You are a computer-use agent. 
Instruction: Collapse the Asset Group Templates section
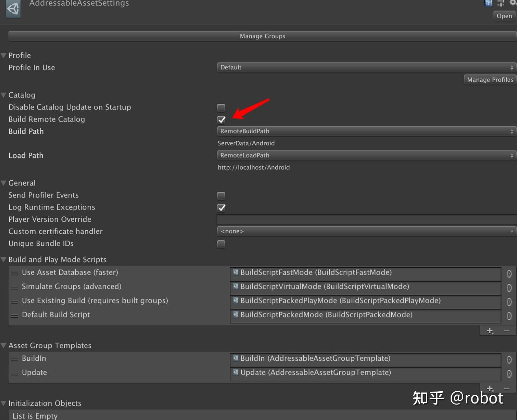click(x=4, y=346)
